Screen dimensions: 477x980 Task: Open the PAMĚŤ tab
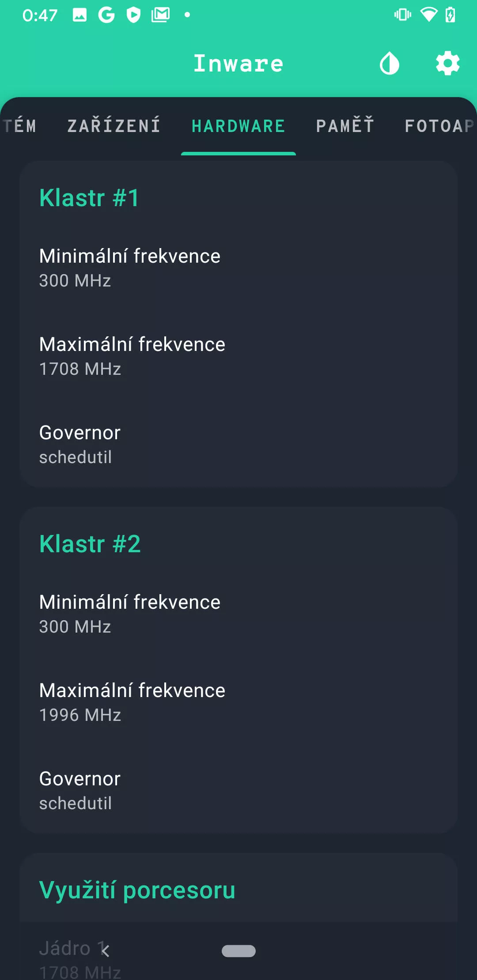pos(345,126)
